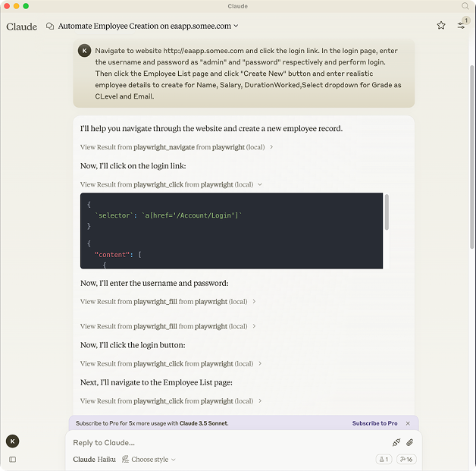Viewport: 476px width, 471px height.
Task: Click the main conversation scrollbar
Action: [471, 157]
